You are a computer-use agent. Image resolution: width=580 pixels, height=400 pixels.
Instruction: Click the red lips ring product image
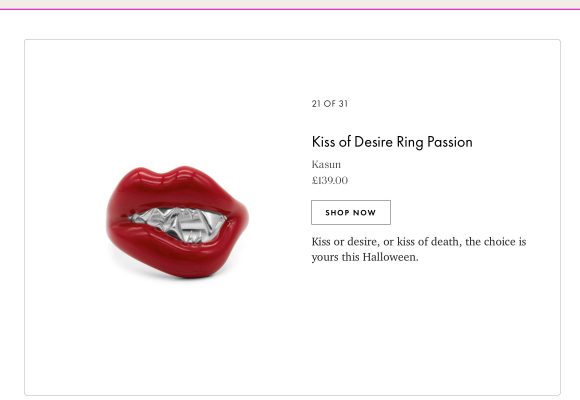[x=178, y=222]
